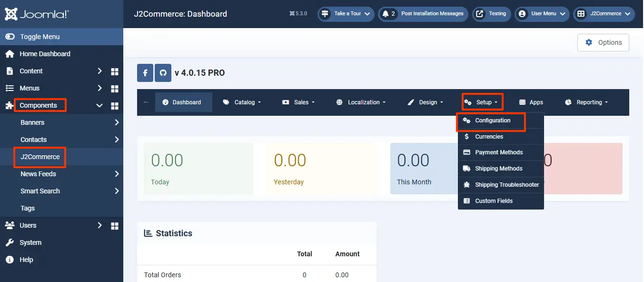Expand the Contacts submenu arrow
This screenshot has width=644, height=282.
coord(117,140)
